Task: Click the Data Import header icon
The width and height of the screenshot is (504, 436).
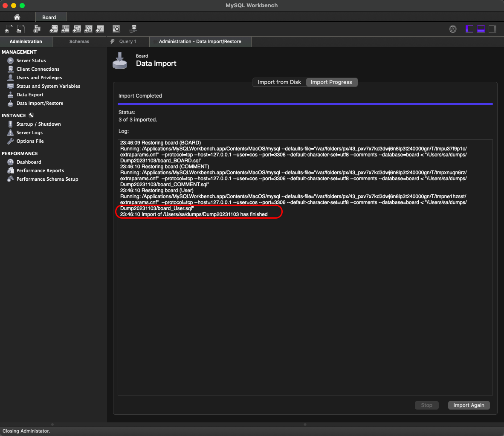Action: coord(120,61)
